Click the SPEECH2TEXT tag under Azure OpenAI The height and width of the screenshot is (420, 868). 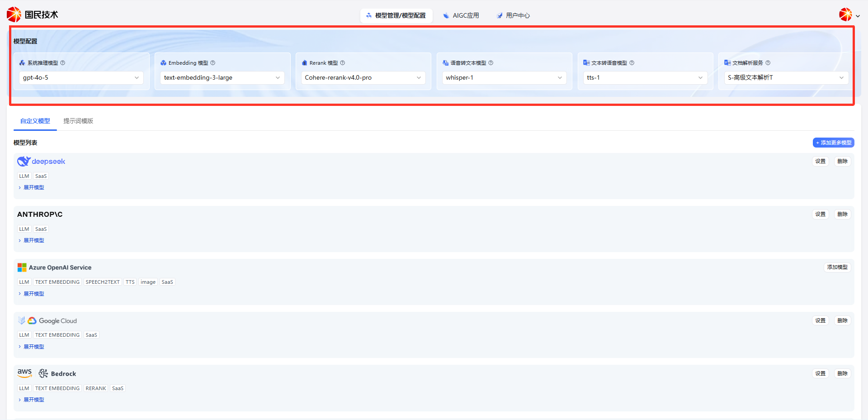tap(103, 282)
